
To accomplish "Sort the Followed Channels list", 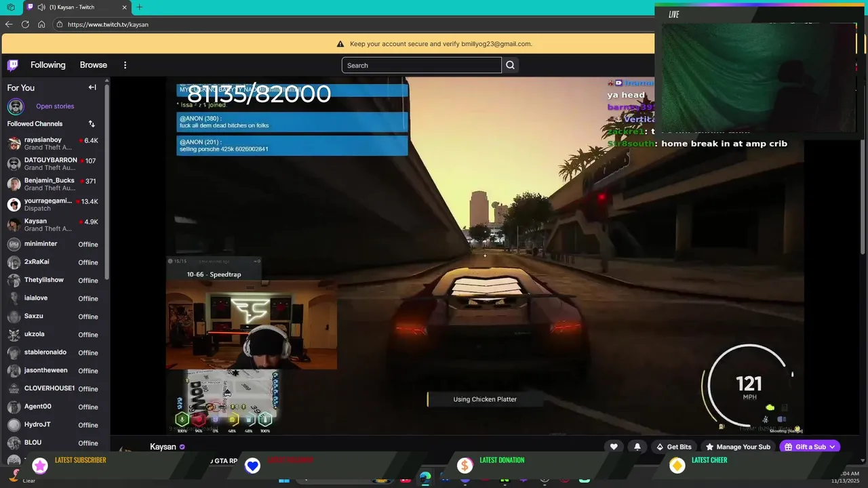I will (92, 124).
